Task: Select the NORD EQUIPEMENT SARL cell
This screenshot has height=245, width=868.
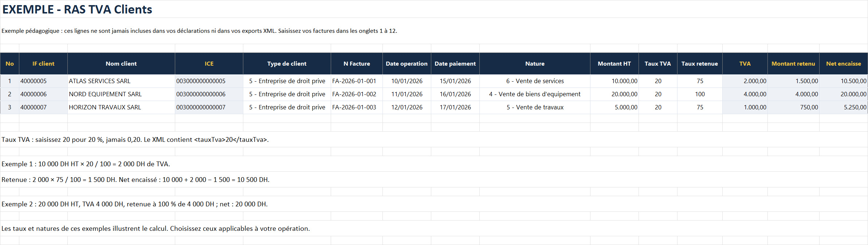Action: click(x=121, y=94)
